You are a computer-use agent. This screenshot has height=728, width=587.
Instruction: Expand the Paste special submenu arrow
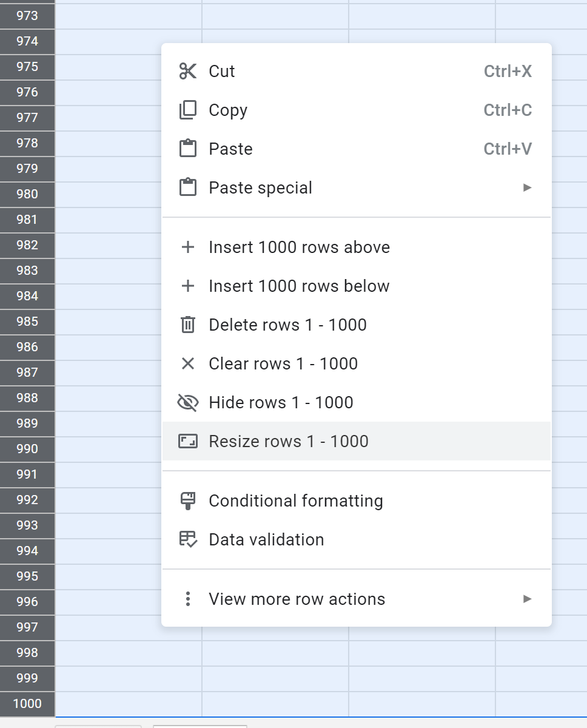(527, 188)
